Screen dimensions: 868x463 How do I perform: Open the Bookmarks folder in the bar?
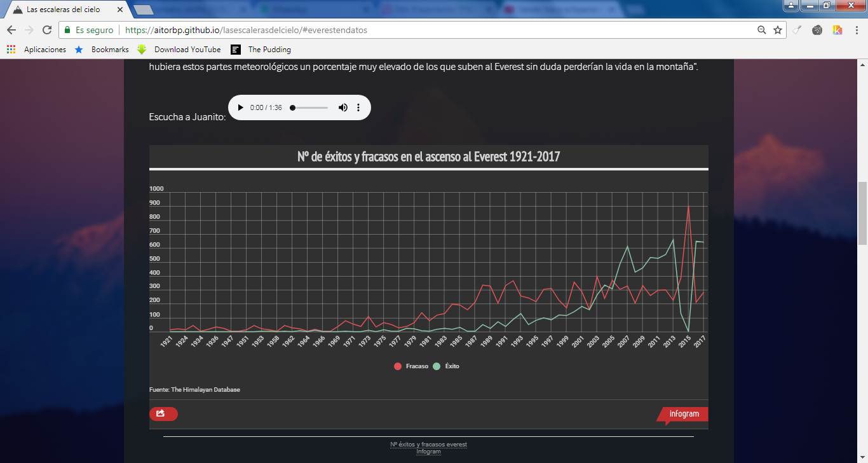pyautogui.click(x=102, y=49)
